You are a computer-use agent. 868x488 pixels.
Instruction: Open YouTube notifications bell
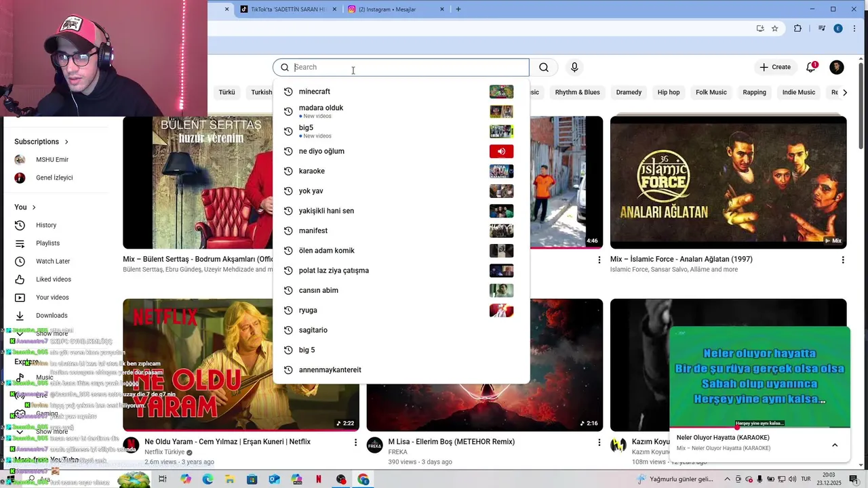coord(811,67)
